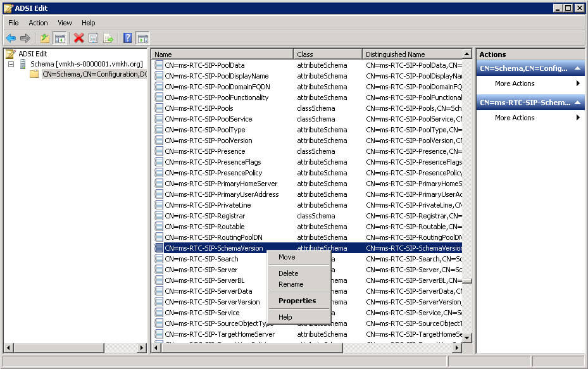Screen dimensions: 588x369
Task: Click the Back arrow toolbar icon
Action: tap(11, 38)
